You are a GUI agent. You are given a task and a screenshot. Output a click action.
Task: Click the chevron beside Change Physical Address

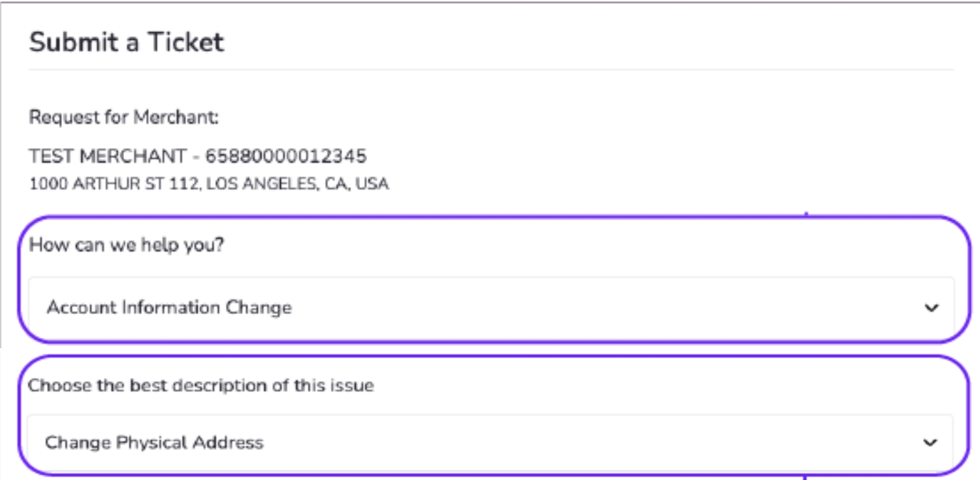point(929,443)
